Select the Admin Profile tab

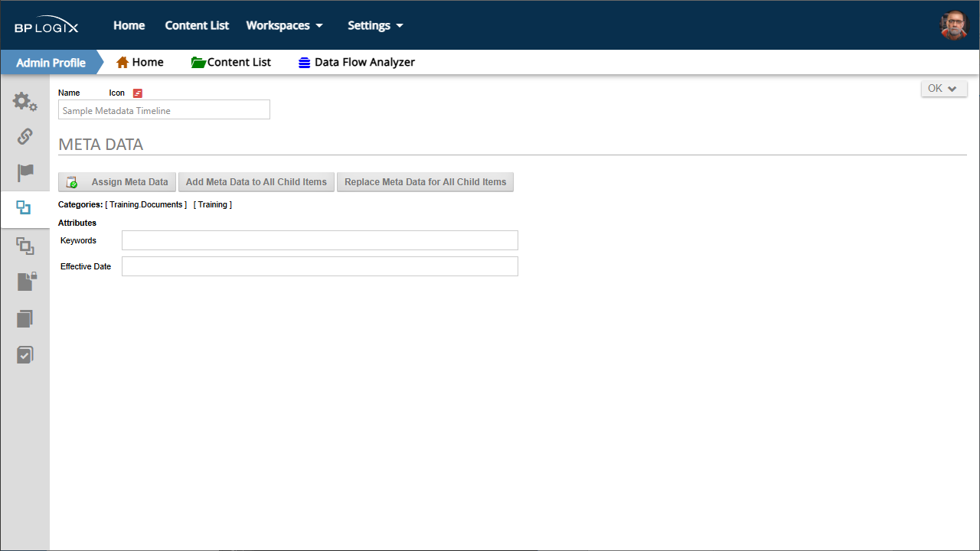pyautogui.click(x=51, y=62)
